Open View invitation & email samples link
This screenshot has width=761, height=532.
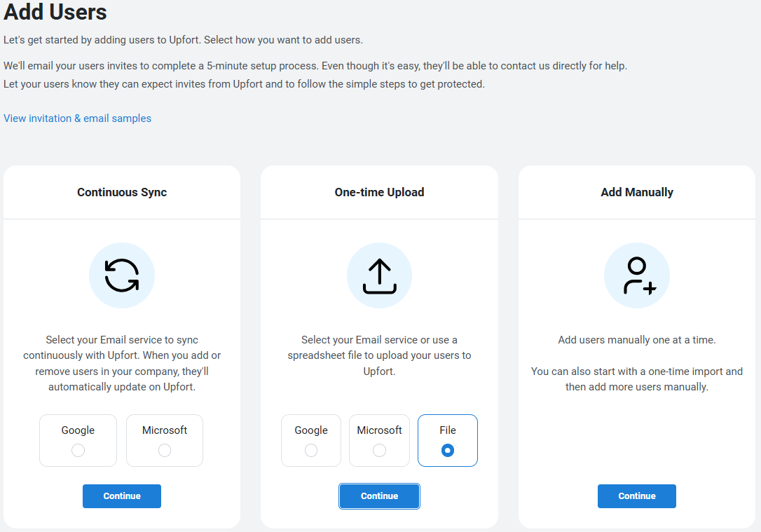[x=78, y=118]
